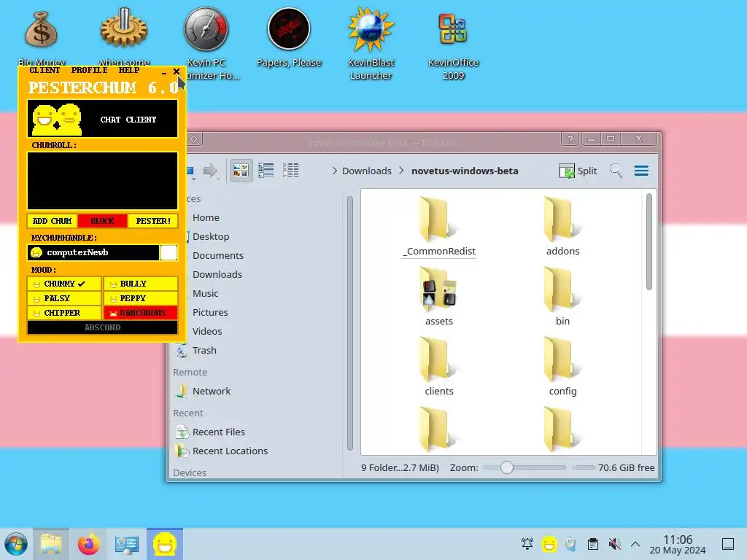The height and width of the screenshot is (560, 747).
Task: Open the Big Money desktop icon
Action: click(x=42, y=36)
